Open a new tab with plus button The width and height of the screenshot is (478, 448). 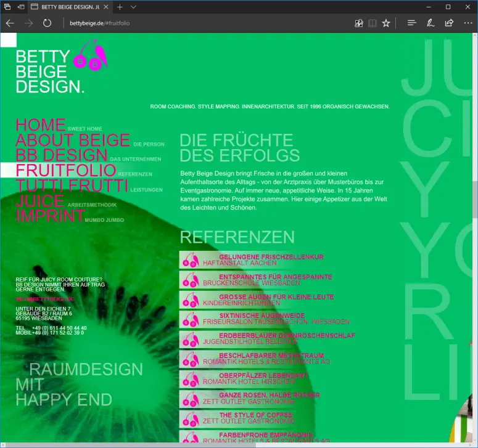coord(120,7)
